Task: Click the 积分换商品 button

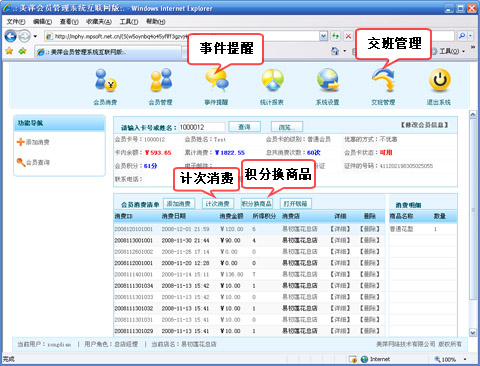Action: pyautogui.click(x=257, y=203)
